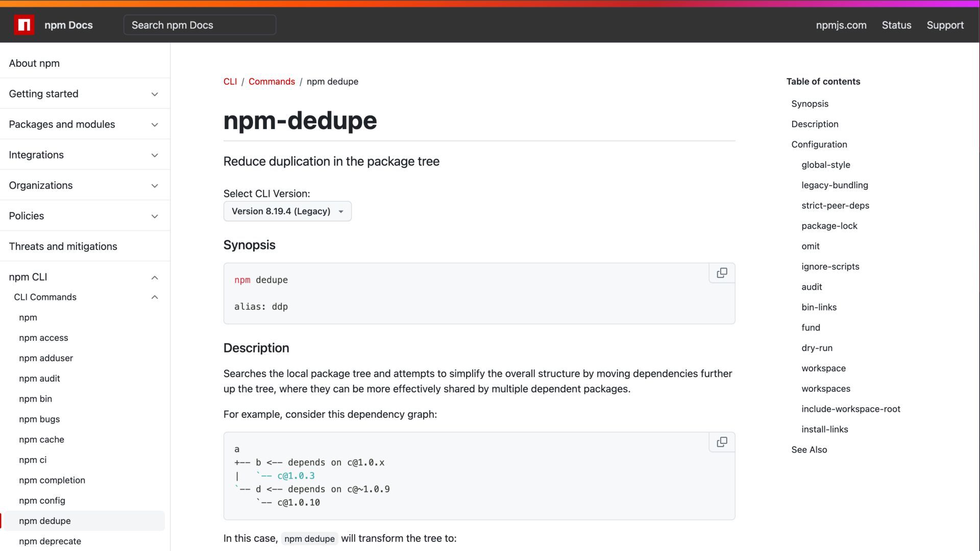The image size is (980, 551).
Task: Expand Packages and modules section
Action: coord(155,124)
